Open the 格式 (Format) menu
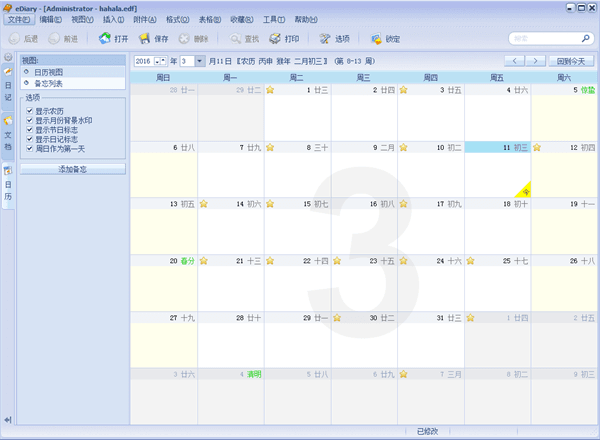Screen dimensions: 600x440 point(178,19)
